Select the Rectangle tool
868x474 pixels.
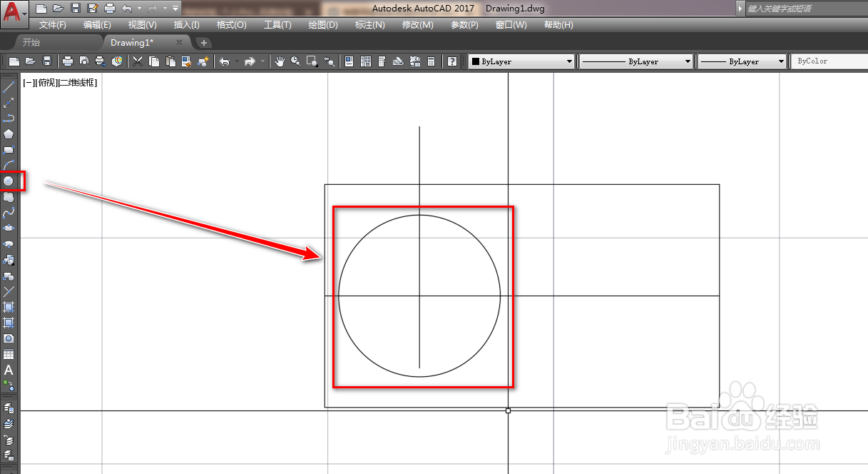click(9, 150)
